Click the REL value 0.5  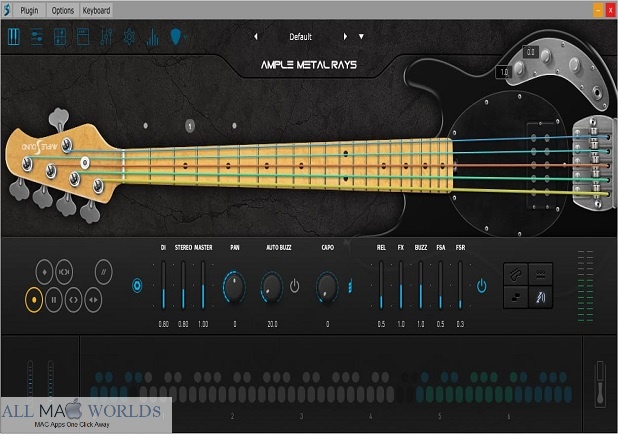(x=381, y=324)
